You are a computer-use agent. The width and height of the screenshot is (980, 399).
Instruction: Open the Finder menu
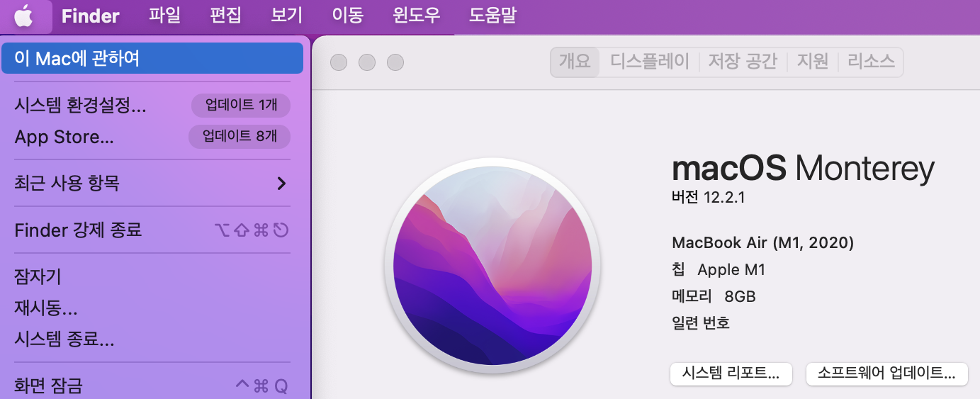[91, 16]
